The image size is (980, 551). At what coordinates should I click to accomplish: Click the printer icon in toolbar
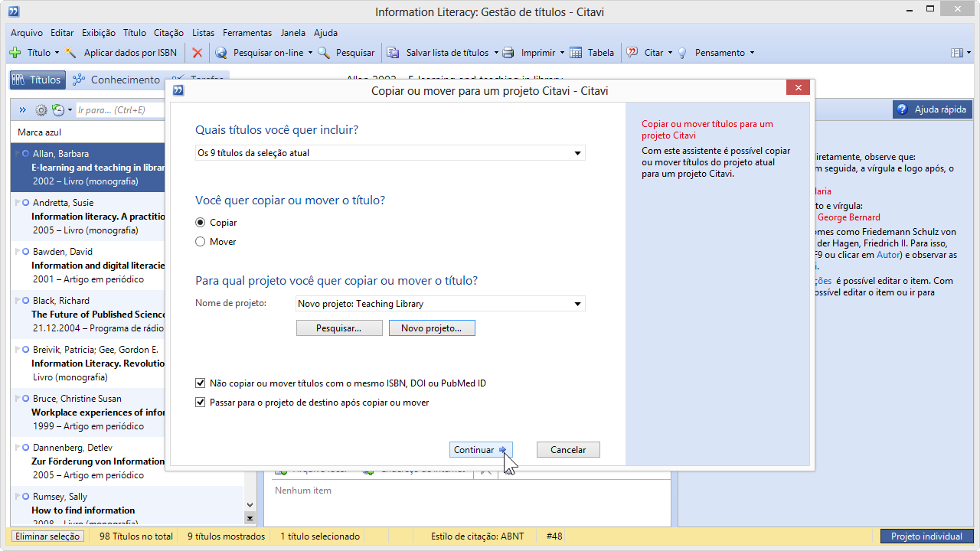coord(508,53)
